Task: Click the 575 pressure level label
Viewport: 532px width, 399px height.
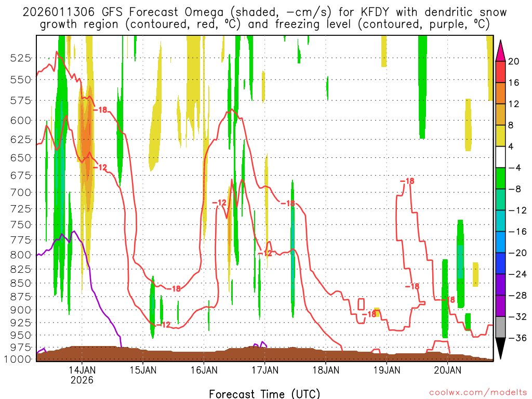Action: pos(21,100)
